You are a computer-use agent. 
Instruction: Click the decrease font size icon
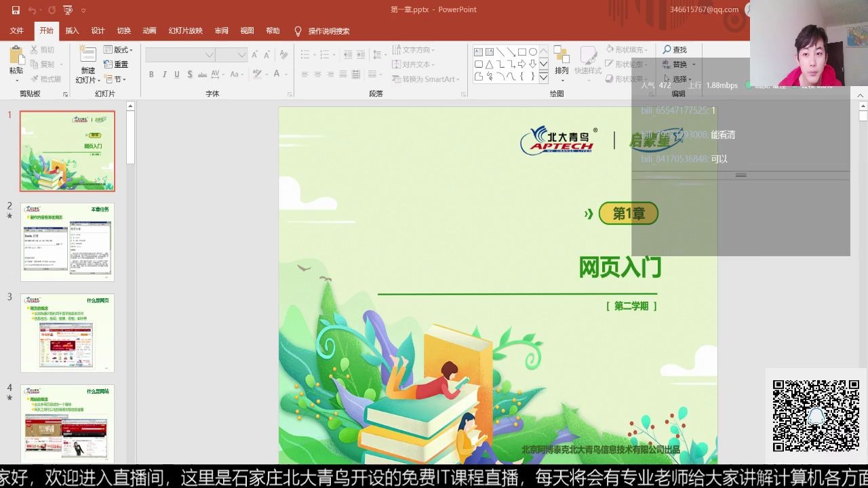pos(267,55)
